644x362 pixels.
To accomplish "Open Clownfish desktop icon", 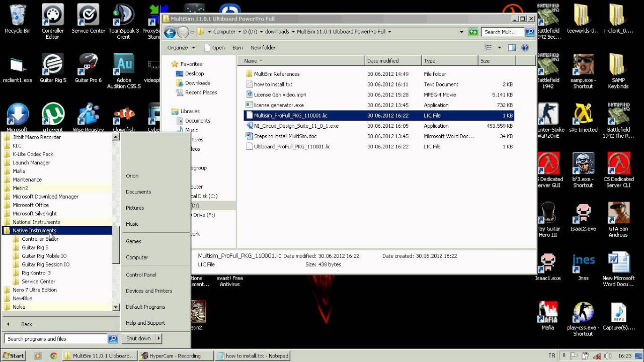I will tap(123, 118).
